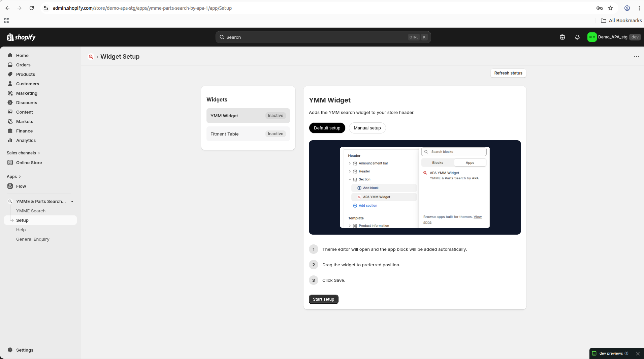
Task: Switch to Manual setup tab
Action: point(367,128)
